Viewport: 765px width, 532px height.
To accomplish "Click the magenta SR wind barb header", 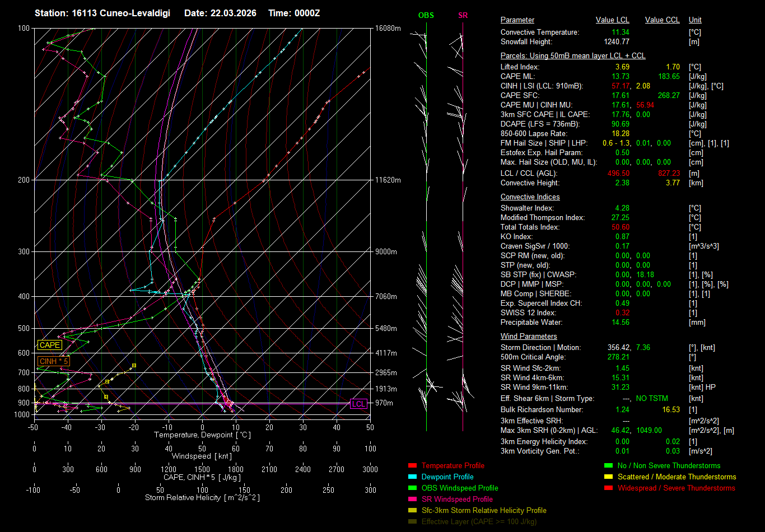I will [463, 16].
